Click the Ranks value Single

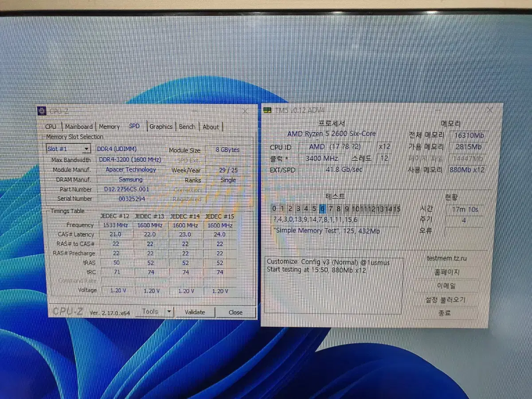228,180
